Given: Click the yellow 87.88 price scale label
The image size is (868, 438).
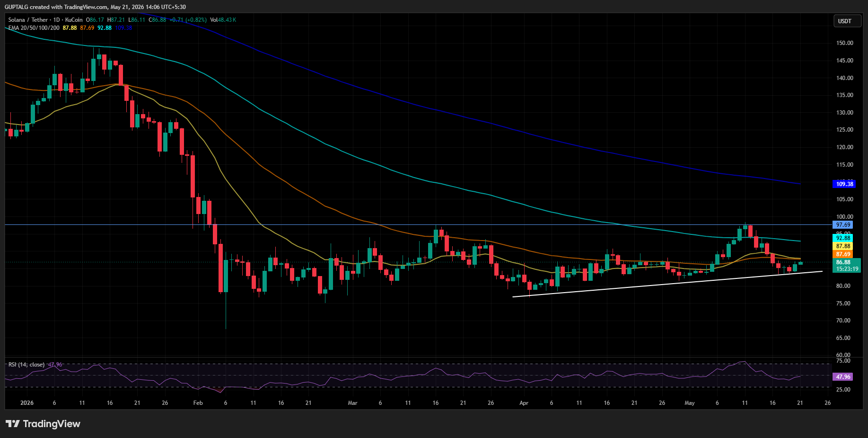Looking at the screenshot, I should click(843, 246).
